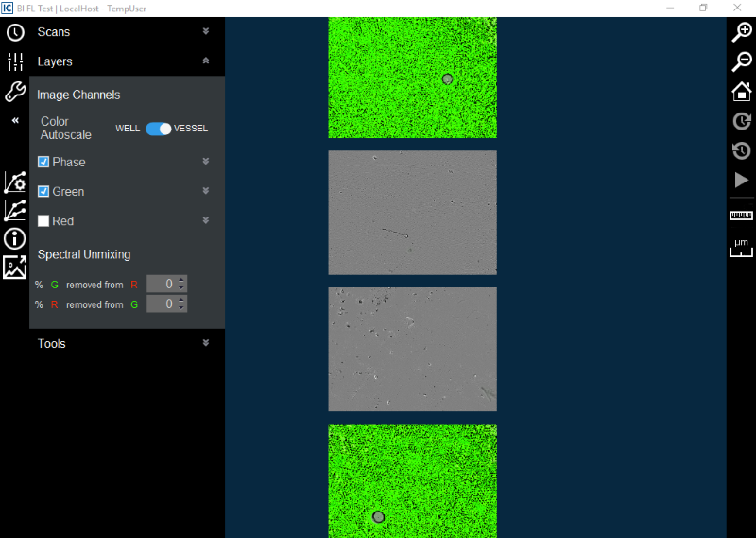Click the zoom in magnifier icon
756x538 pixels.
[x=742, y=32]
